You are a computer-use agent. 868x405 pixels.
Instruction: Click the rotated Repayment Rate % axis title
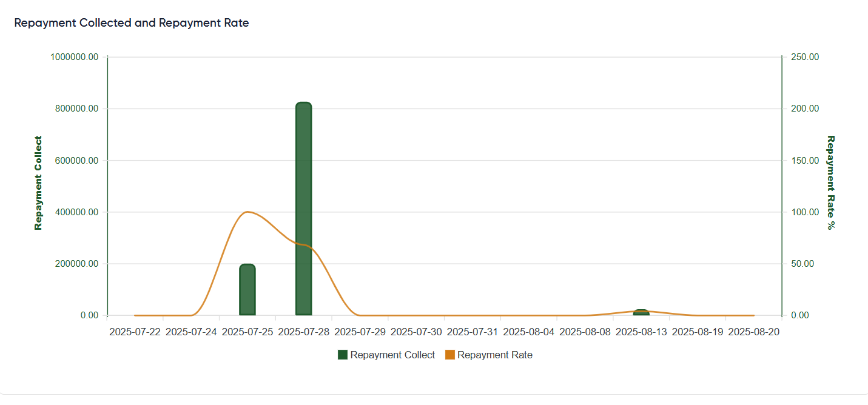pyautogui.click(x=830, y=182)
